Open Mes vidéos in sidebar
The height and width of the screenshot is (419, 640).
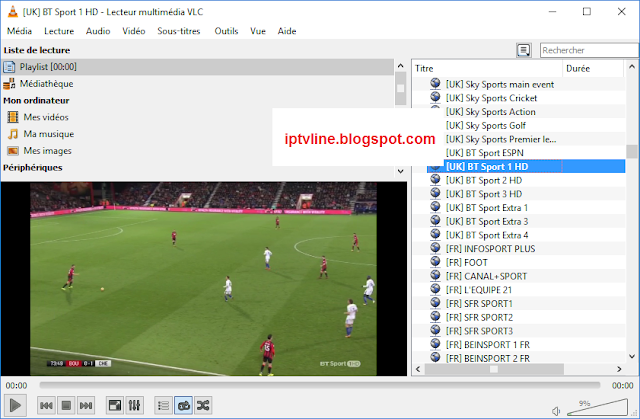point(46,117)
